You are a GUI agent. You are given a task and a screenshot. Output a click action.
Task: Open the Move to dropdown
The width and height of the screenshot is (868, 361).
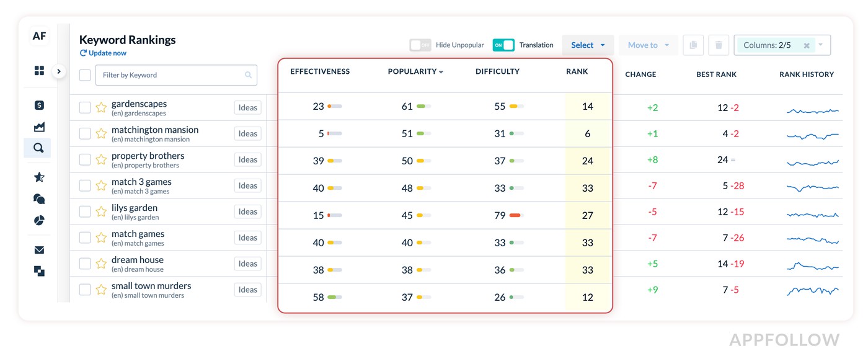tap(648, 45)
